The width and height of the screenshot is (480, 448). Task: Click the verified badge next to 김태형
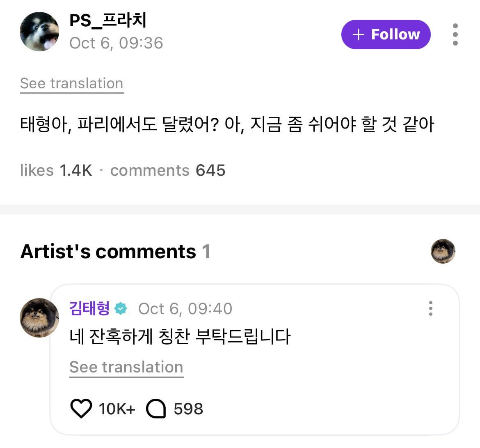point(121,308)
